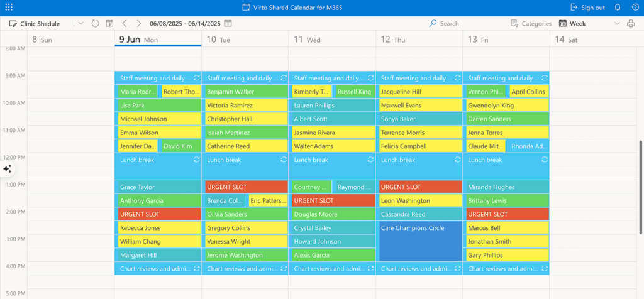Open the Robert Tho... appointment
Viewport: 644px width, 299px height.
tap(181, 92)
